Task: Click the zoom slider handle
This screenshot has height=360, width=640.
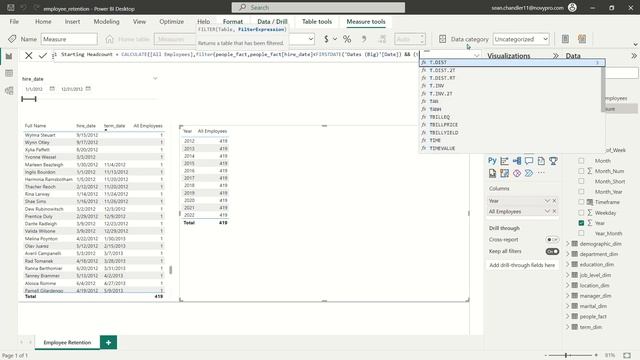Action: (x=566, y=355)
